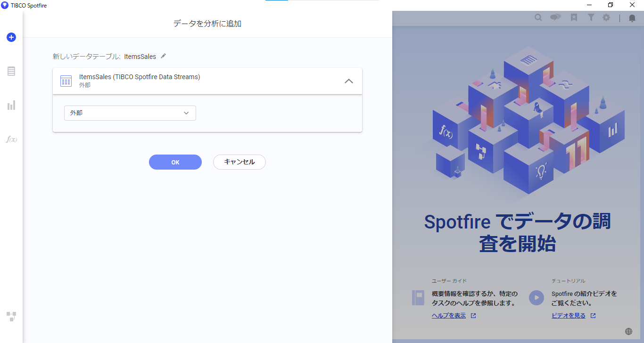Click the 新しいデータテーブル label
644x343 pixels.
pyautogui.click(x=86, y=57)
